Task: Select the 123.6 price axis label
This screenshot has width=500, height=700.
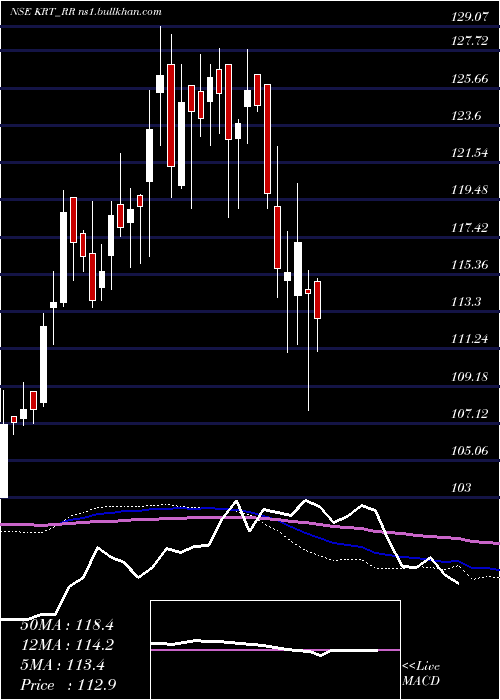Action: click(466, 116)
